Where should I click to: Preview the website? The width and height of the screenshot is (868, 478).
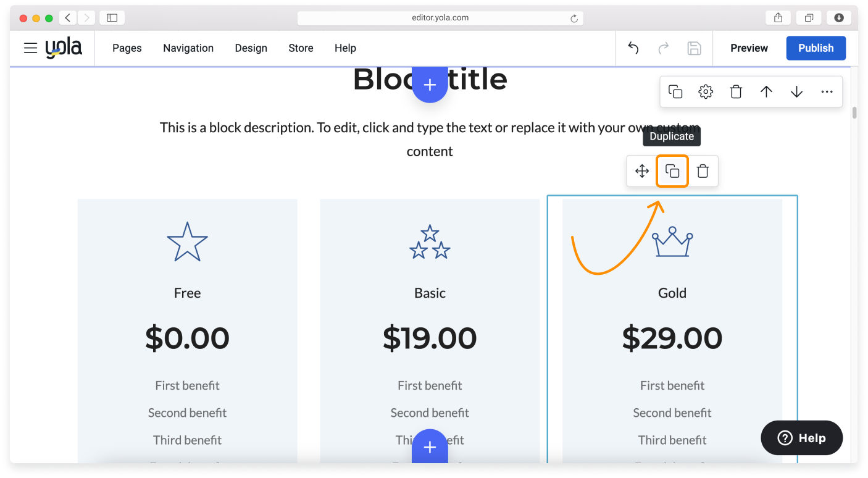[748, 48]
